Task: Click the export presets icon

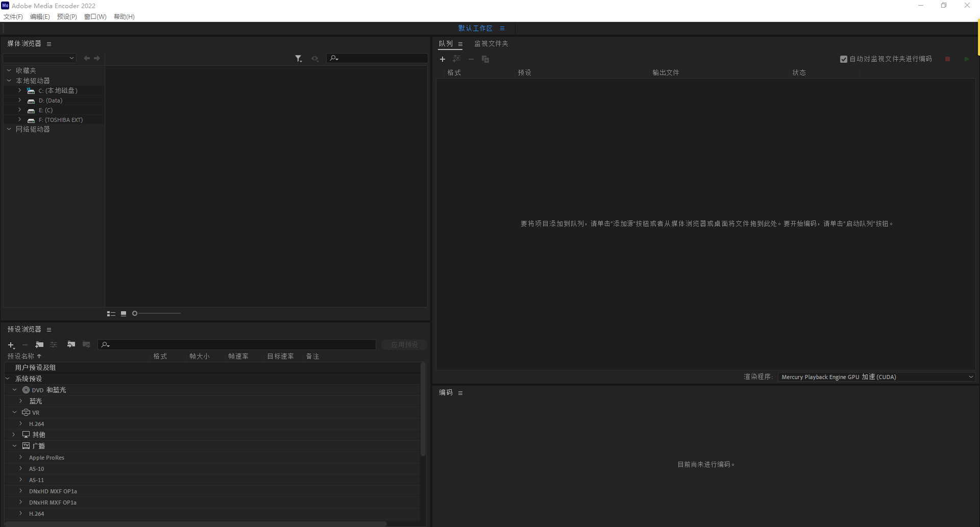Action: (86, 344)
